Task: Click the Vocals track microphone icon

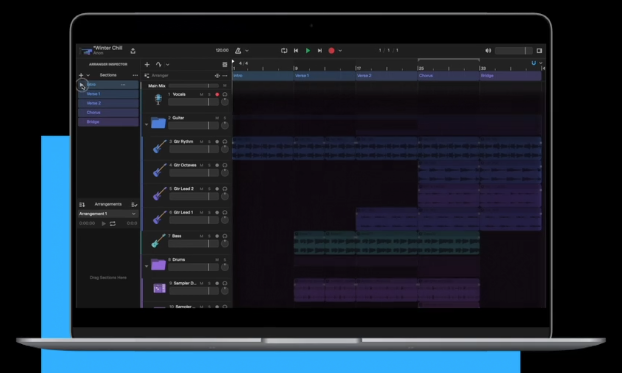Action: 158,99
